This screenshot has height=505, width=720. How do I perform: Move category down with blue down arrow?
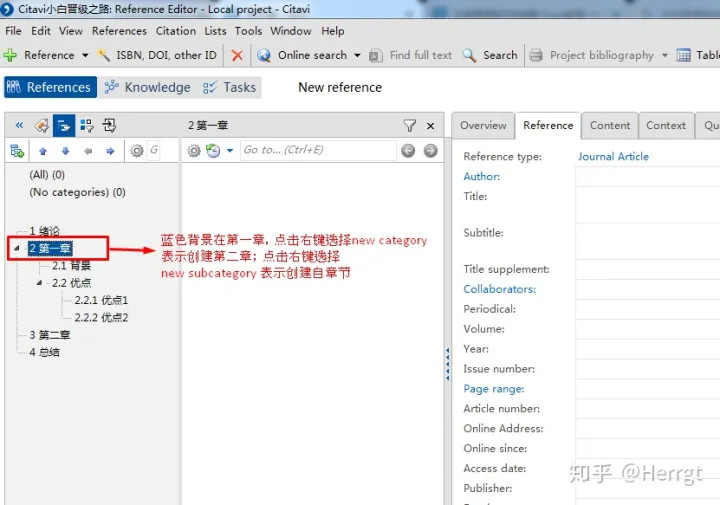[x=65, y=151]
